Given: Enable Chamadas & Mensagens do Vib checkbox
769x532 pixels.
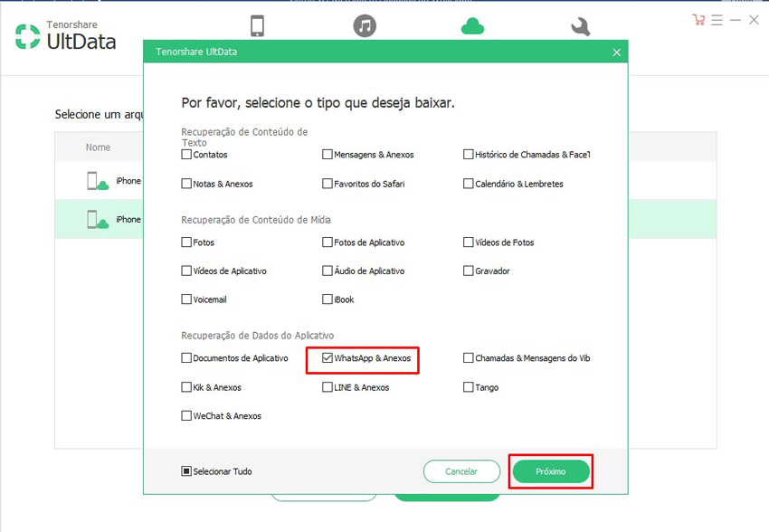Looking at the screenshot, I should (469, 358).
